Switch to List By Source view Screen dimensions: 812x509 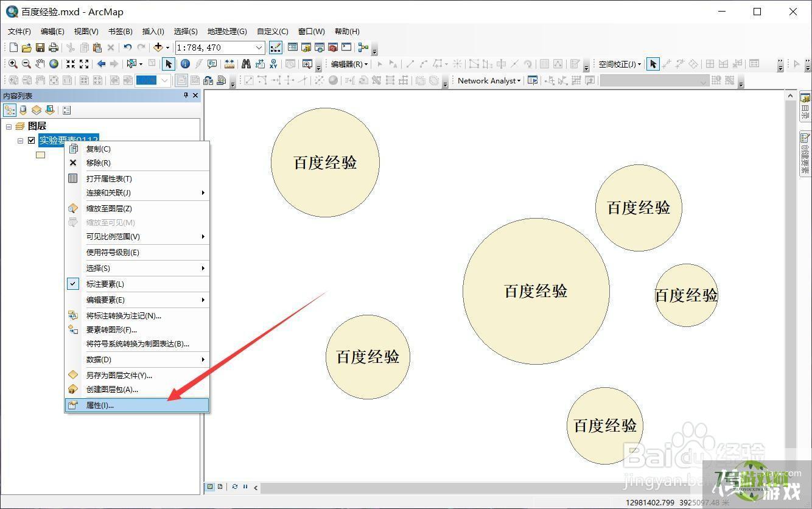pos(23,110)
